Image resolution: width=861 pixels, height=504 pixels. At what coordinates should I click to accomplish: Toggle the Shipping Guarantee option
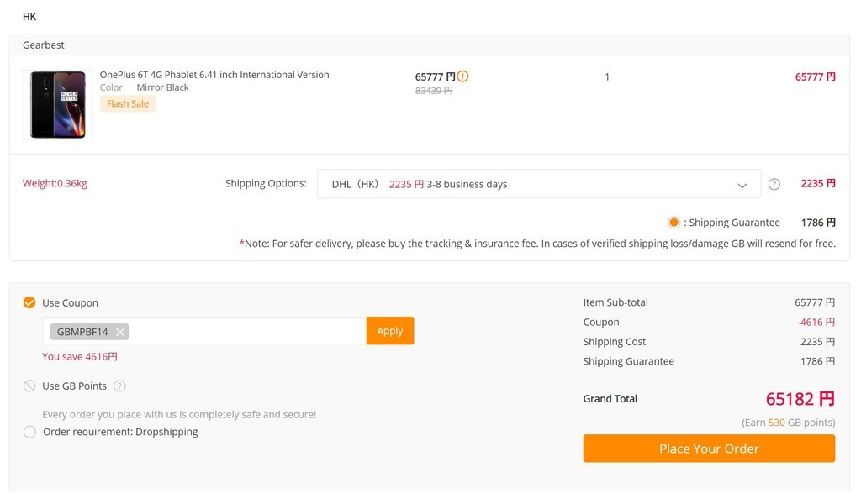coord(673,223)
